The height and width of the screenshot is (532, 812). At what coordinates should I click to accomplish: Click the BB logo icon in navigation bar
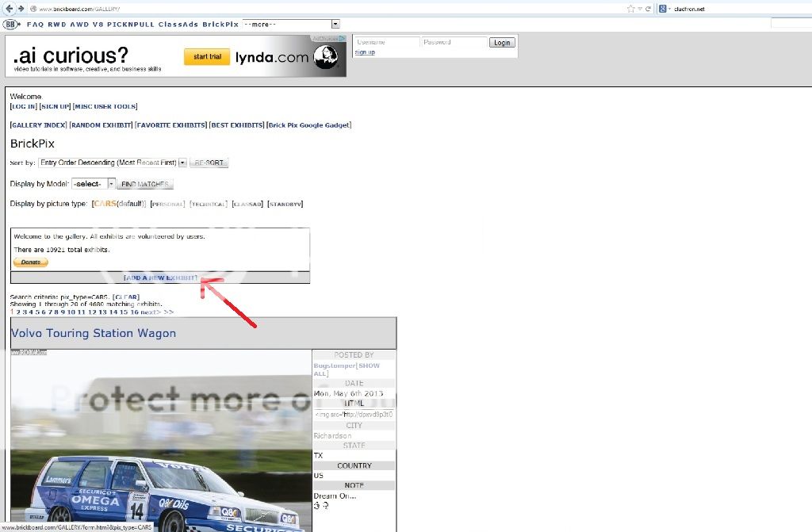pyautogui.click(x=11, y=25)
